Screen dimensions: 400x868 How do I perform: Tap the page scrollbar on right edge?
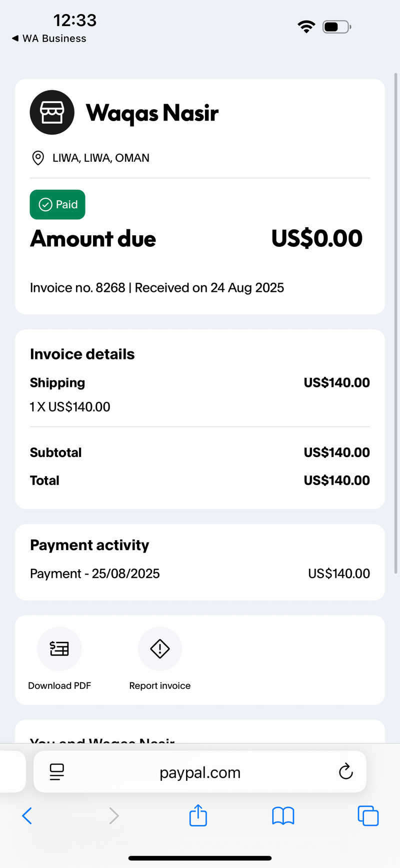pos(396,323)
